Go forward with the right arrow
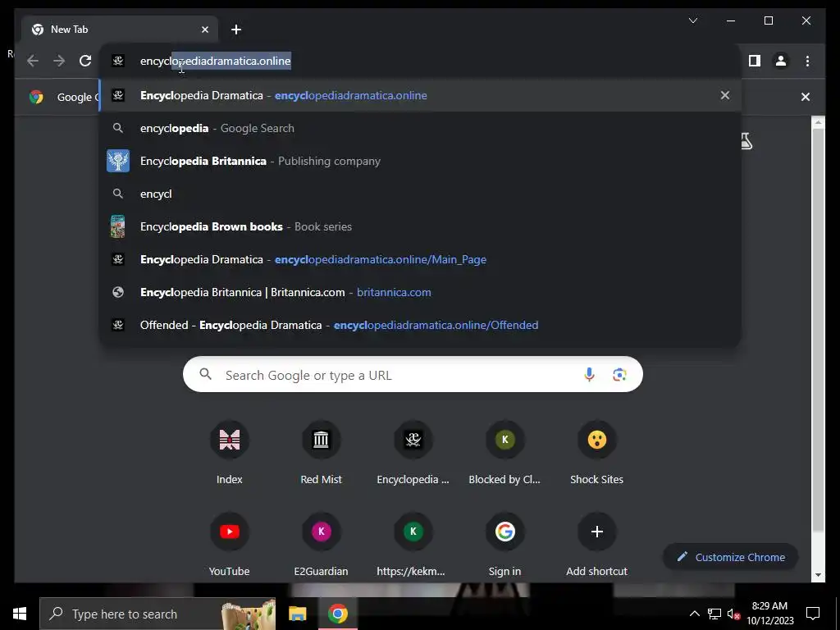The height and width of the screenshot is (630, 840). [59, 61]
